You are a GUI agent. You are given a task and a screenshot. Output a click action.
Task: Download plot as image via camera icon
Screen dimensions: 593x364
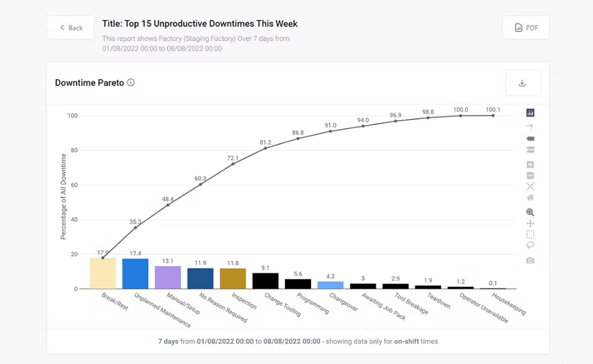530,261
